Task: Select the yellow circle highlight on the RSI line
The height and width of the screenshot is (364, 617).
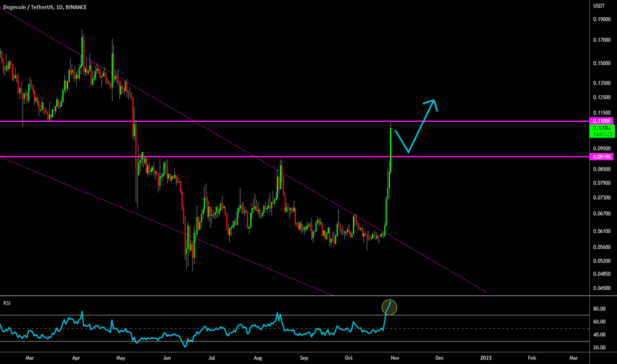Action: coord(389,307)
